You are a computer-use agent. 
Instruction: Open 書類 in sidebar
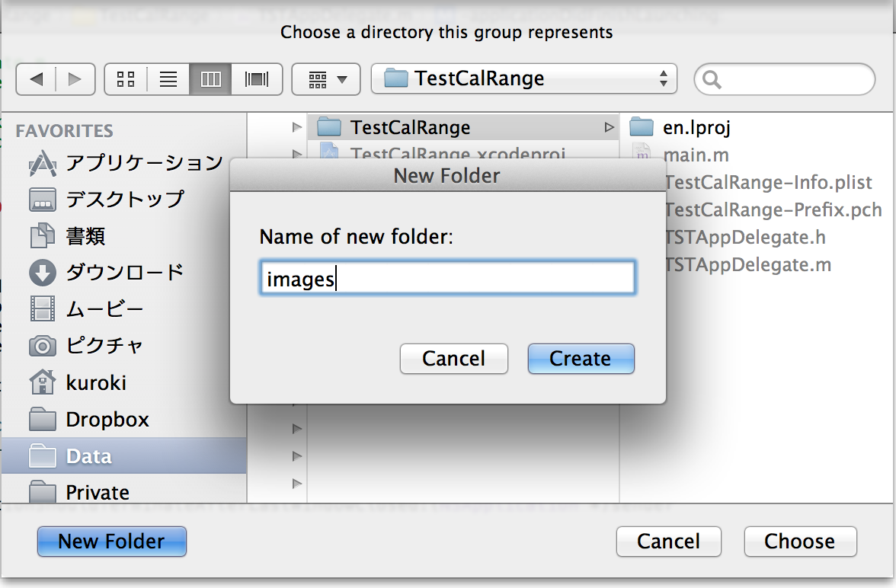pyautogui.click(x=126, y=235)
